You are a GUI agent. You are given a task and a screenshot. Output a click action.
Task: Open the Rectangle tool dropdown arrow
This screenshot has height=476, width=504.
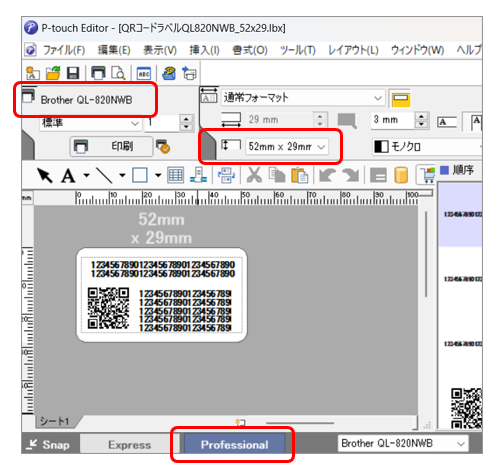pyautogui.click(x=158, y=175)
